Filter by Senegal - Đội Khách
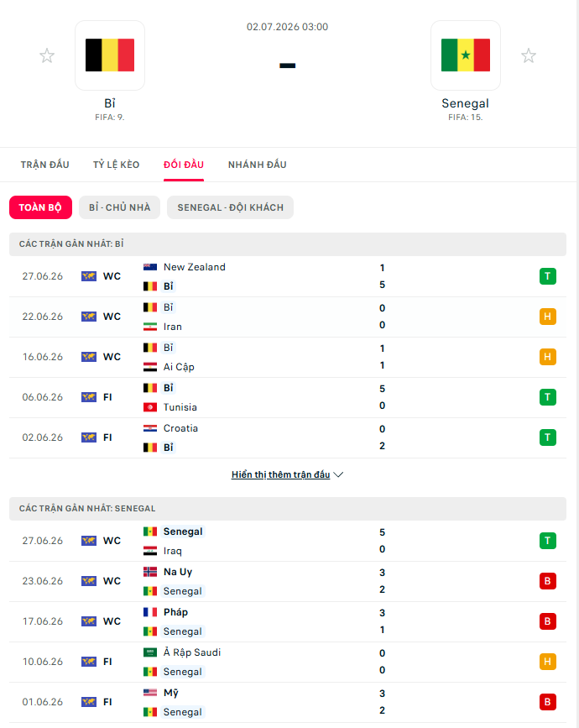Screen dimensions: 579x728 [230, 207]
